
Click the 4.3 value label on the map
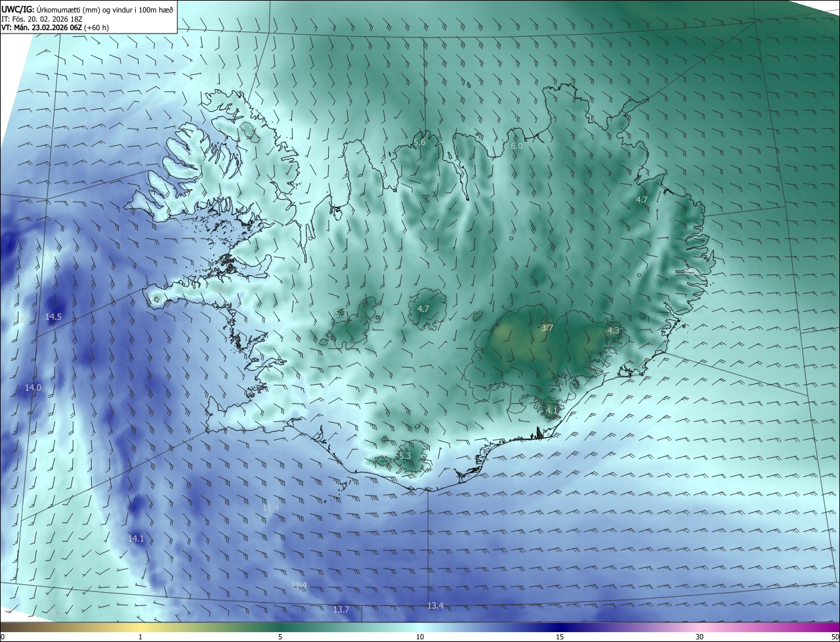(613, 331)
